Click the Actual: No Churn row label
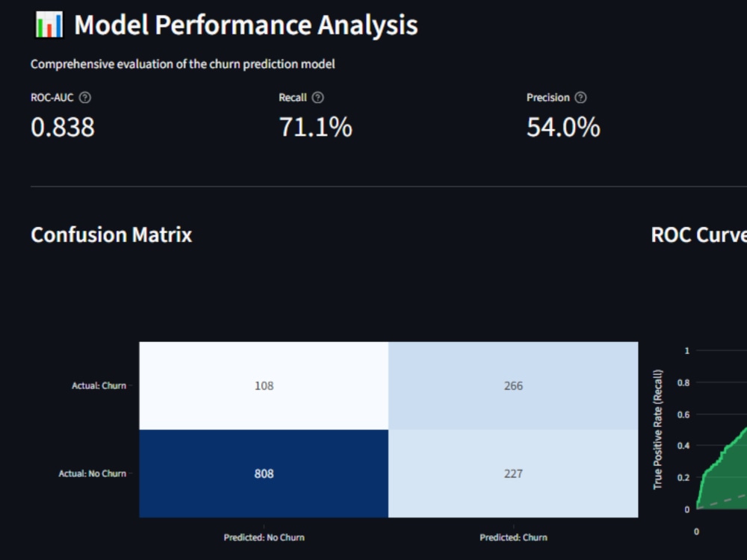Viewport: 747px width, 560px height. point(93,473)
